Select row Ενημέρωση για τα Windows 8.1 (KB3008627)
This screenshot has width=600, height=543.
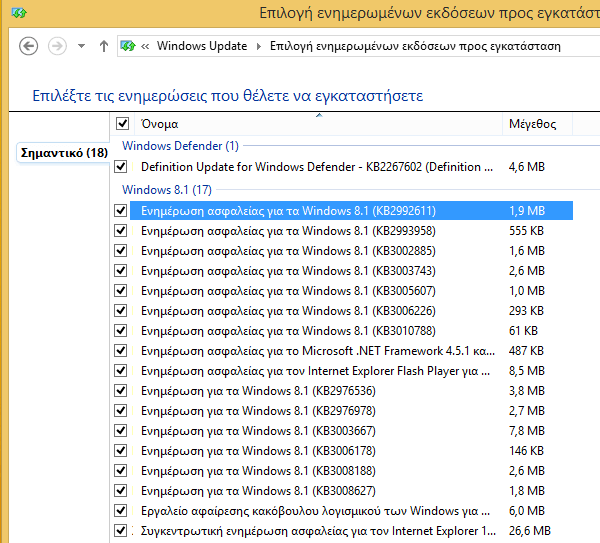click(x=351, y=491)
